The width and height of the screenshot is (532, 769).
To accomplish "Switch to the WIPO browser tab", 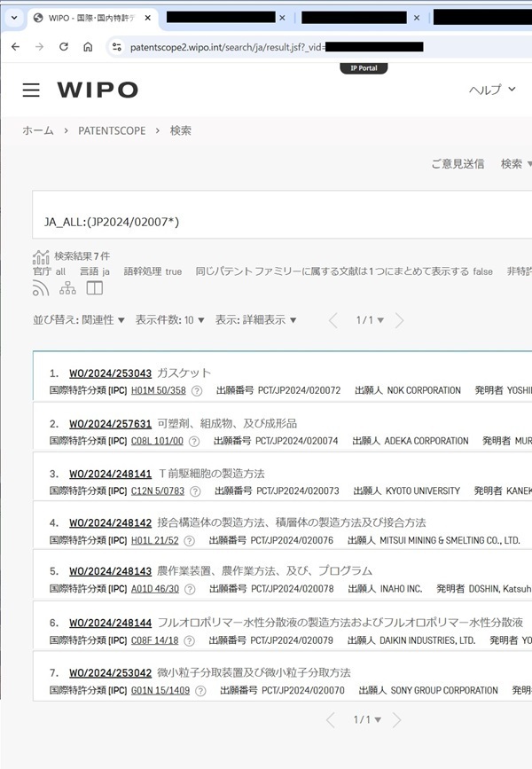I will tap(89, 18).
